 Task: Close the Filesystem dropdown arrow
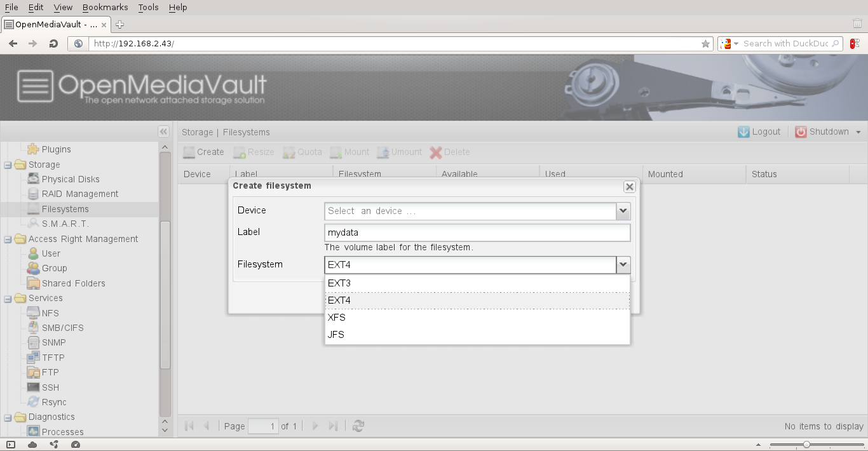tap(623, 265)
